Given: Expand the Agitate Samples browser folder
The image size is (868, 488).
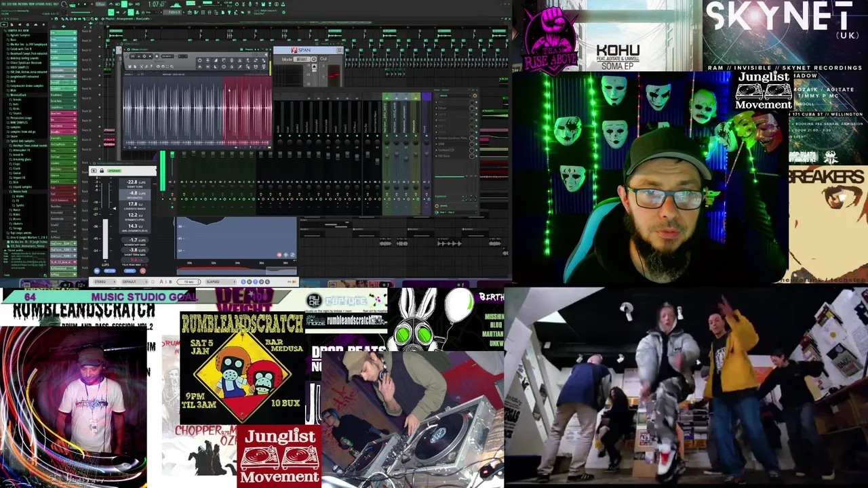Looking at the screenshot, I should [19, 35].
